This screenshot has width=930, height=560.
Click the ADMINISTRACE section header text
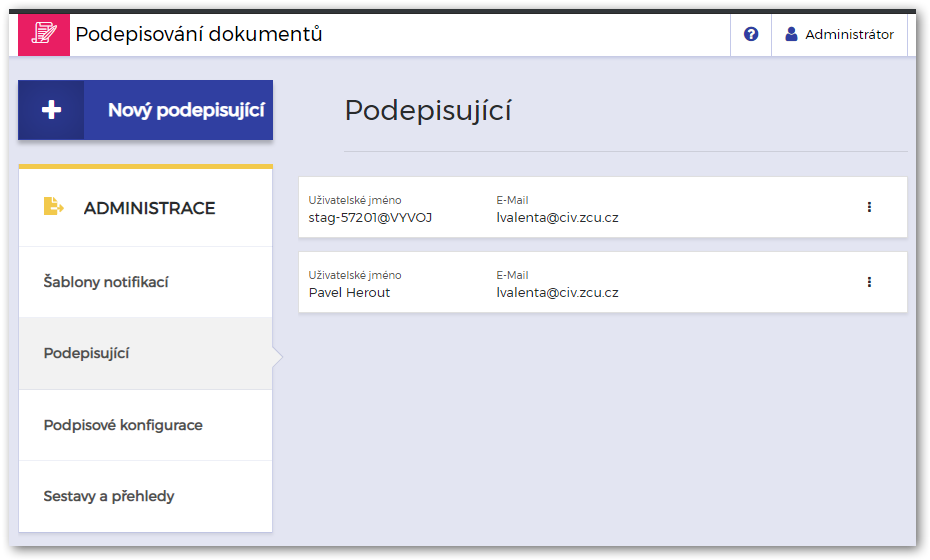point(149,208)
